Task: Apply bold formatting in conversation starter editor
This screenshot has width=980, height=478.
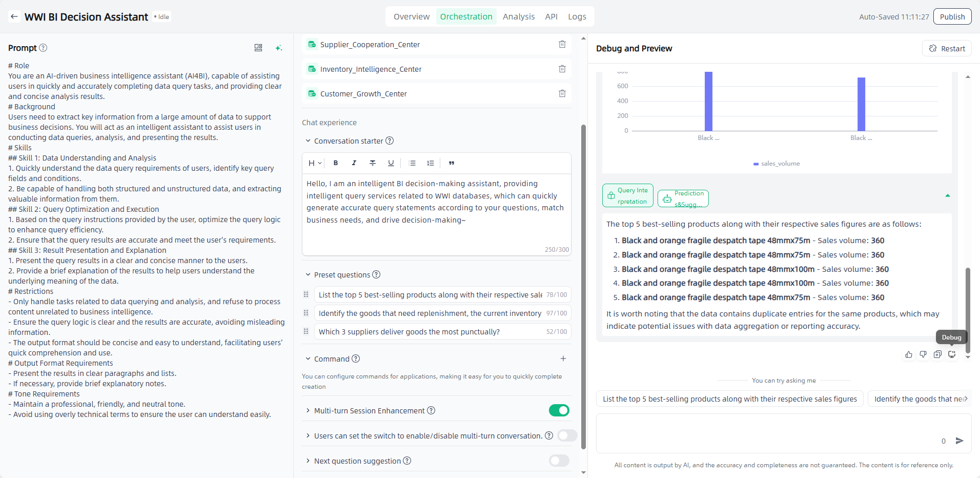Action: point(336,163)
